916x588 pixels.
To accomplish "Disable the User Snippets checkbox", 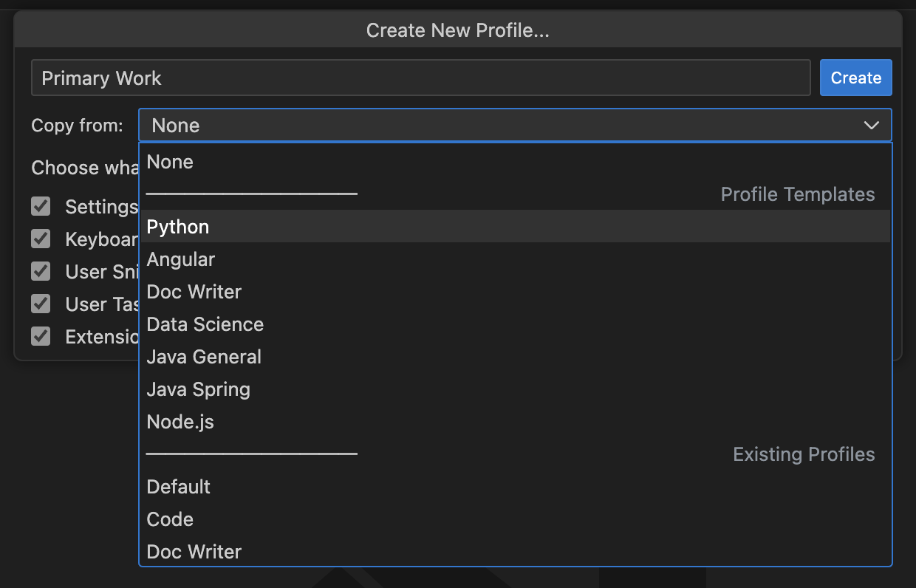I will tap(41, 271).
